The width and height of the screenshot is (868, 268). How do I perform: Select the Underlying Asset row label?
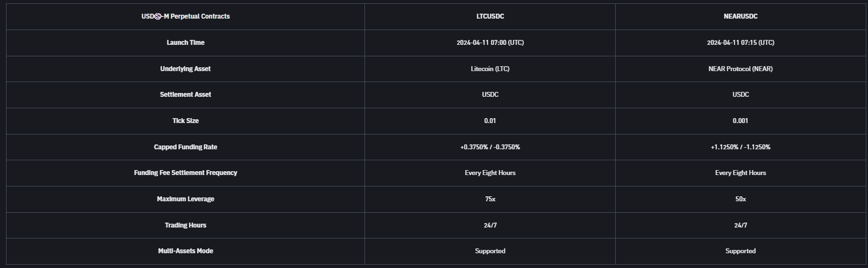[x=186, y=69]
